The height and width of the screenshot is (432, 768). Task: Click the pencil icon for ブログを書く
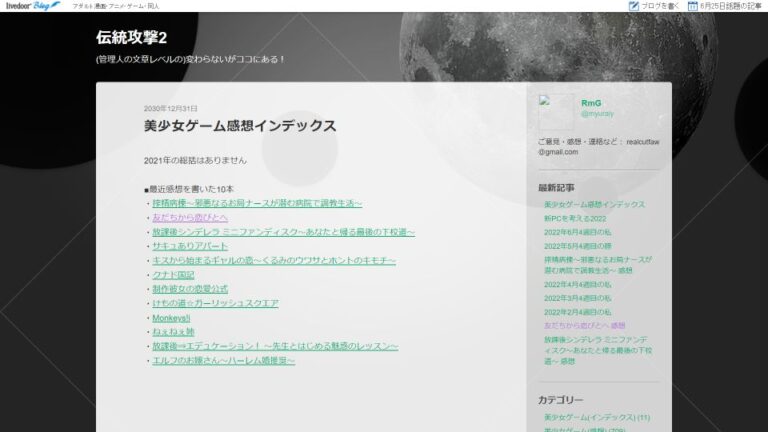[x=633, y=6]
